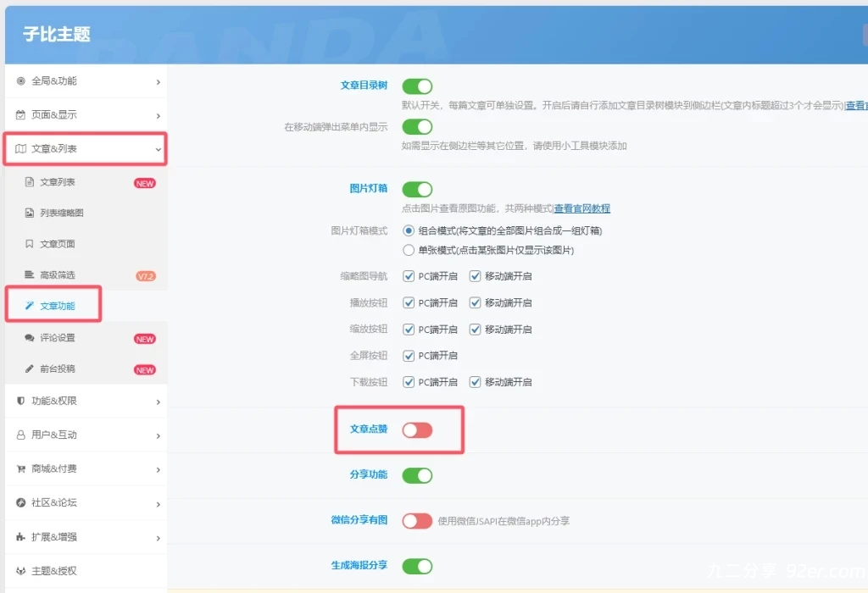Uncheck 下载按钮 PC端开启 checkbox
The width and height of the screenshot is (868, 593).
click(x=409, y=382)
